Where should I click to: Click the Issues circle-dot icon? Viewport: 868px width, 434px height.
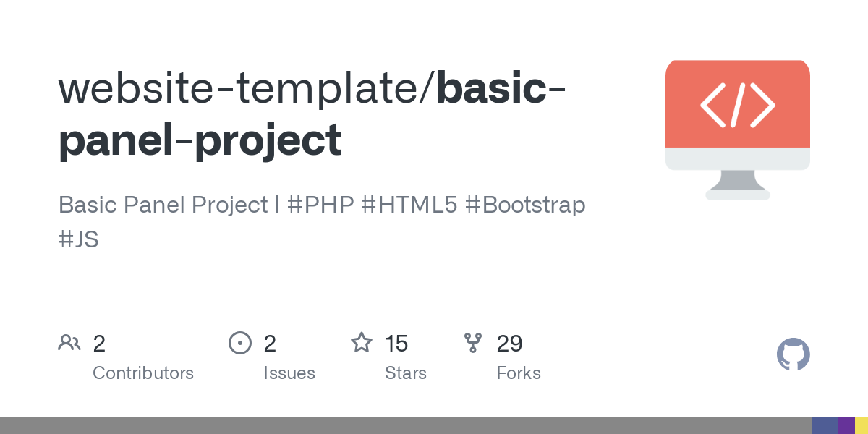pos(239,343)
